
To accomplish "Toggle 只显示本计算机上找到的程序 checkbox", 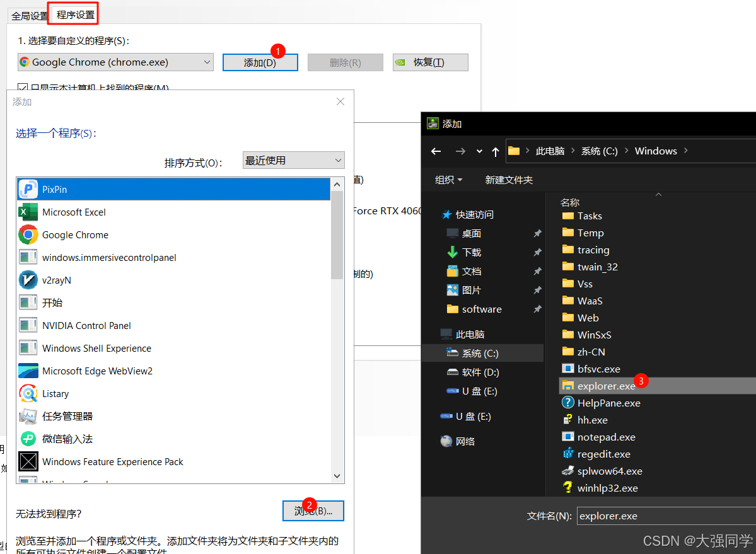I will [x=22, y=88].
